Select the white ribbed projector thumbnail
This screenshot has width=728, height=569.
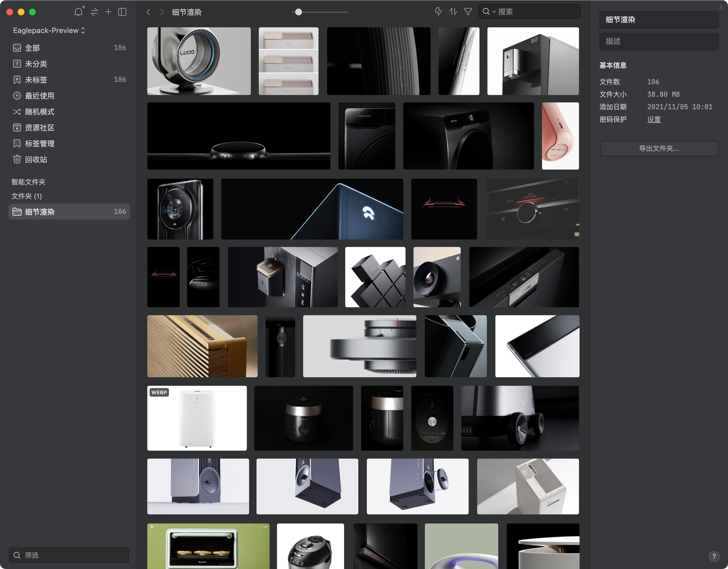click(x=528, y=486)
